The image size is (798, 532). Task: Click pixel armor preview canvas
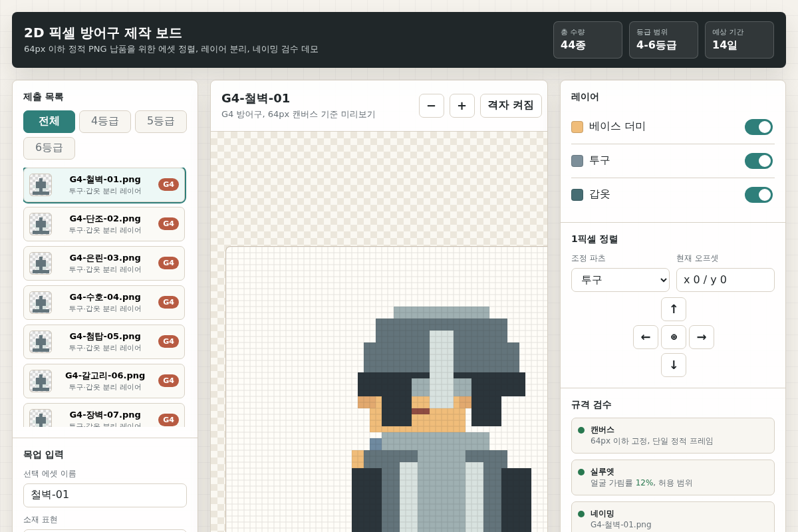(x=386, y=389)
